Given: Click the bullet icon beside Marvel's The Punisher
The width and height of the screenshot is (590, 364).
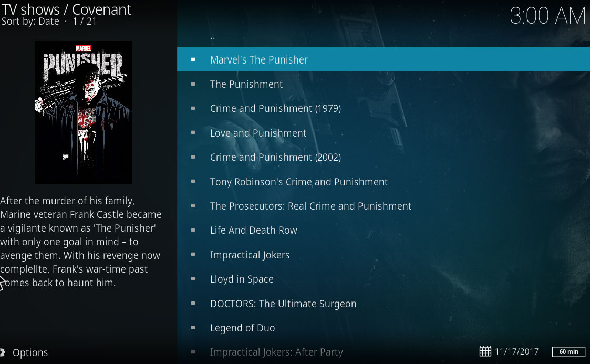Looking at the screenshot, I should tap(193, 59).
